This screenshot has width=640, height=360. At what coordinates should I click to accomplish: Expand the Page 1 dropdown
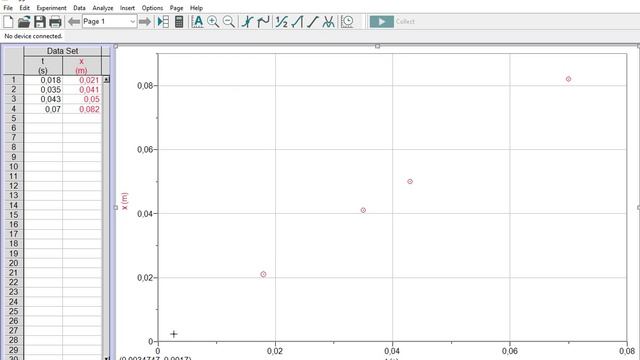pyautogui.click(x=133, y=22)
